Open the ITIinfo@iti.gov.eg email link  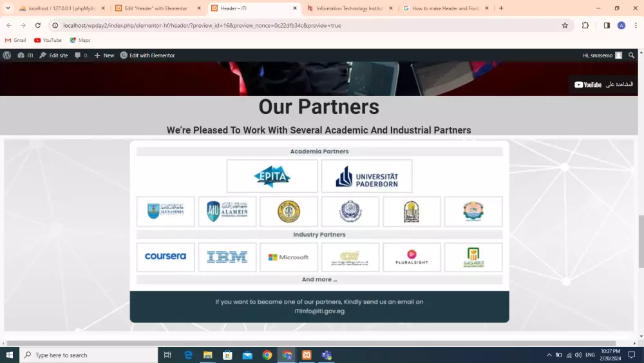pyautogui.click(x=319, y=311)
